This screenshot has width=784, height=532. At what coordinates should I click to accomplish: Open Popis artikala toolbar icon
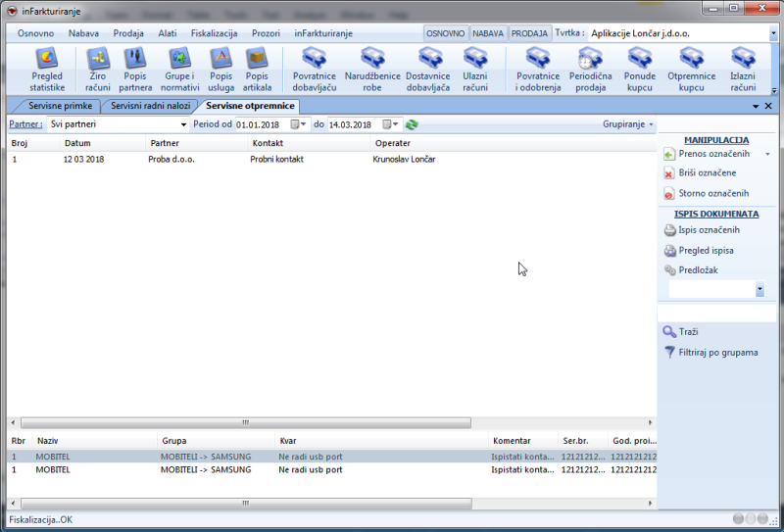click(x=257, y=70)
